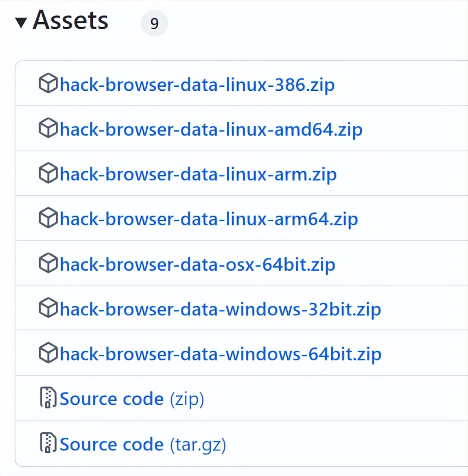Click package icon beside windows-32bit zip
This screenshot has height=476, width=468.
click(x=48, y=308)
